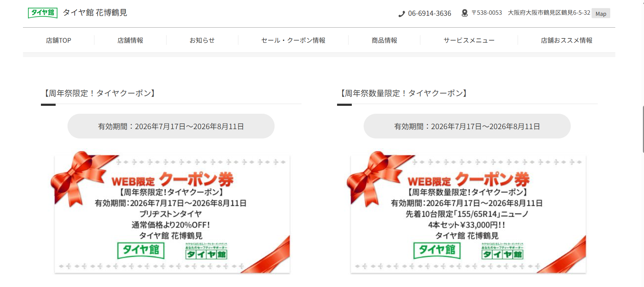Click the Map button beside the address

(x=601, y=13)
